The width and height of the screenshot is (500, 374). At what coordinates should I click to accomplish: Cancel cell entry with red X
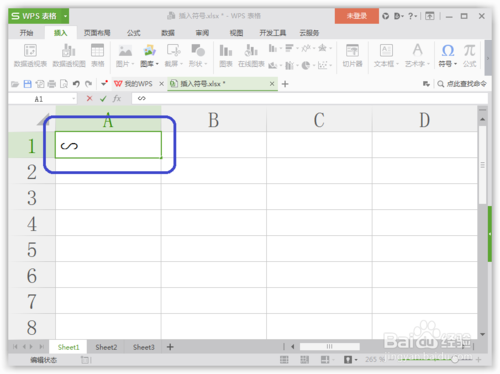point(89,98)
